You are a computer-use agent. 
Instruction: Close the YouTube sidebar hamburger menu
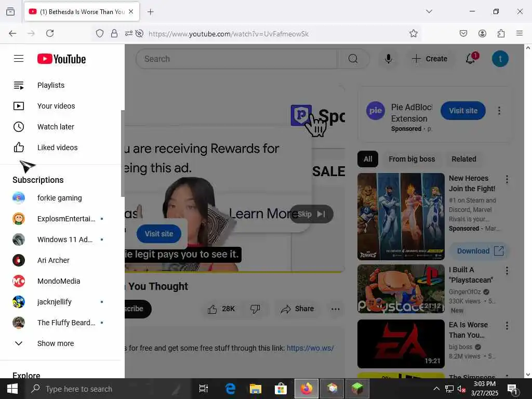click(x=19, y=59)
